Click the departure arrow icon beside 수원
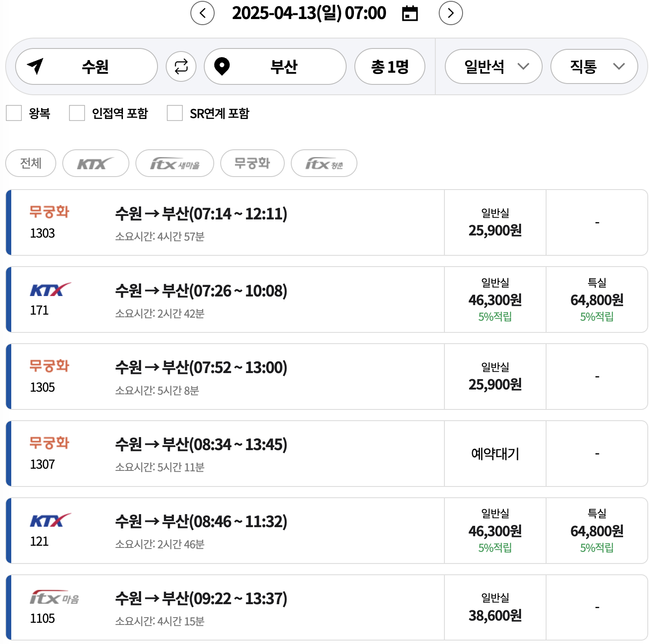The image size is (656, 644). 35,66
